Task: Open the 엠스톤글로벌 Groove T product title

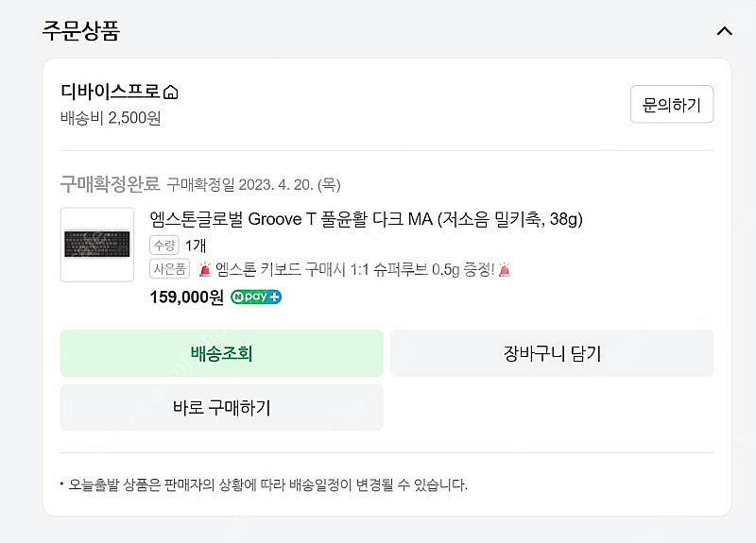Action: tap(366, 219)
